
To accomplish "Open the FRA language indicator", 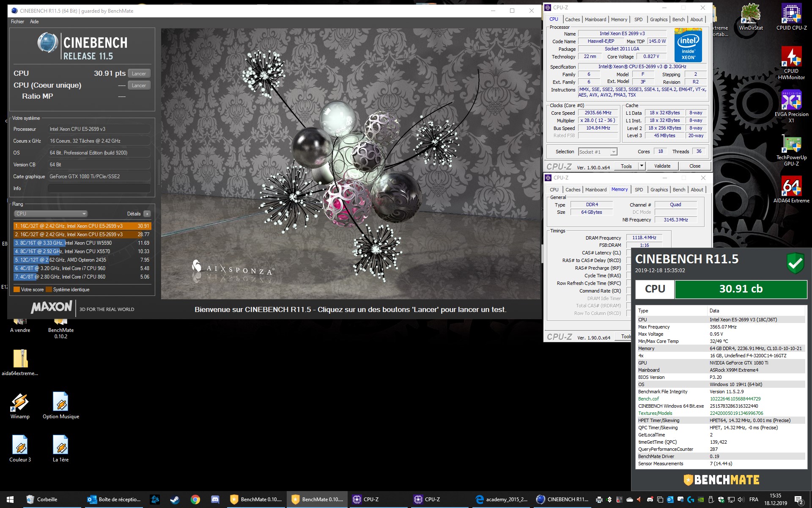I will pos(754,500).
